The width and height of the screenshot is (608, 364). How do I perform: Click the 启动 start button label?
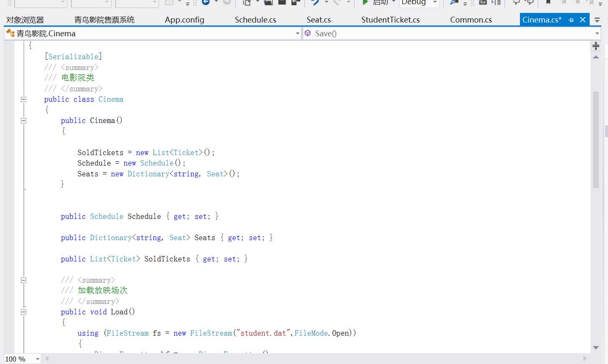(381, 2)
